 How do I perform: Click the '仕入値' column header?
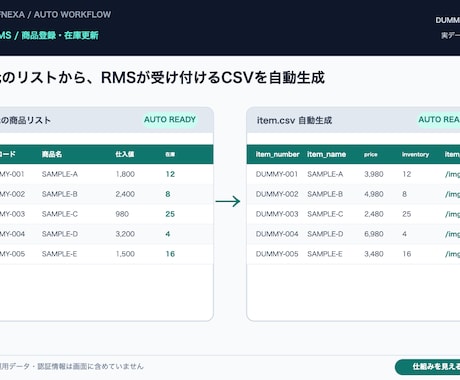click(125, 154)
